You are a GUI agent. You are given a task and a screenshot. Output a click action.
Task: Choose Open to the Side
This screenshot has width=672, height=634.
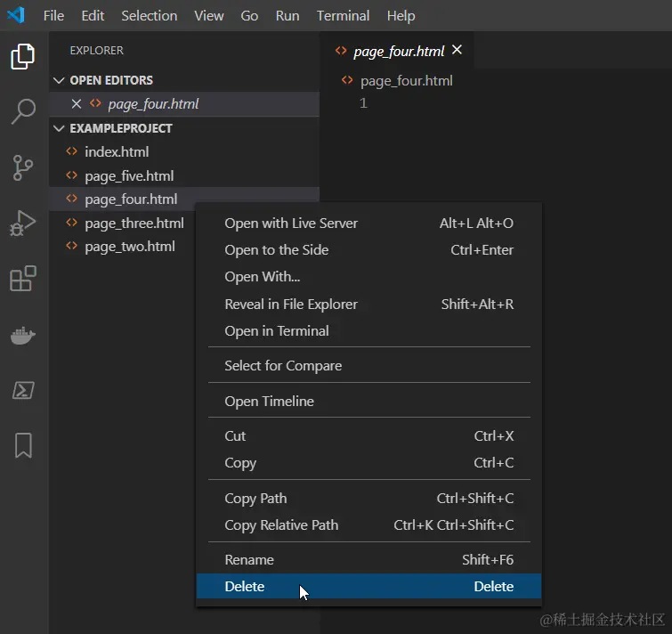(368, 250)
